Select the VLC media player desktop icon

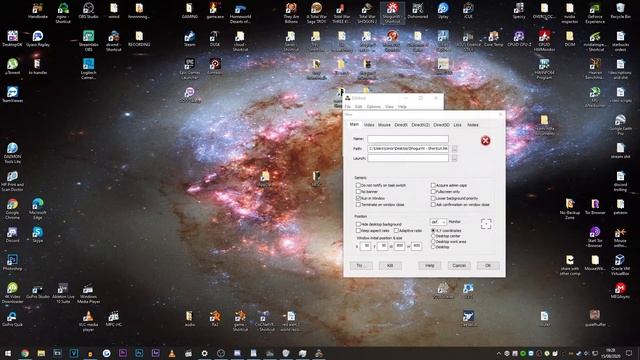coord(88,320)
